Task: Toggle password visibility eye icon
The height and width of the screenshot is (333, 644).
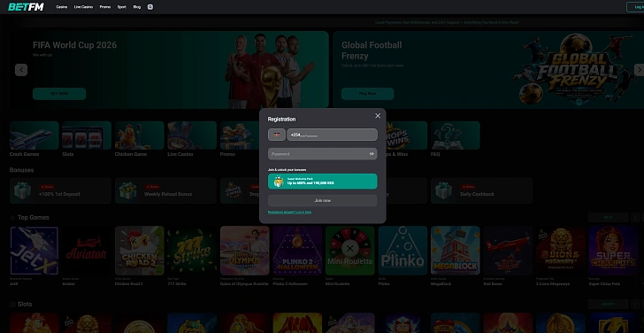Action: click(372, 154)
